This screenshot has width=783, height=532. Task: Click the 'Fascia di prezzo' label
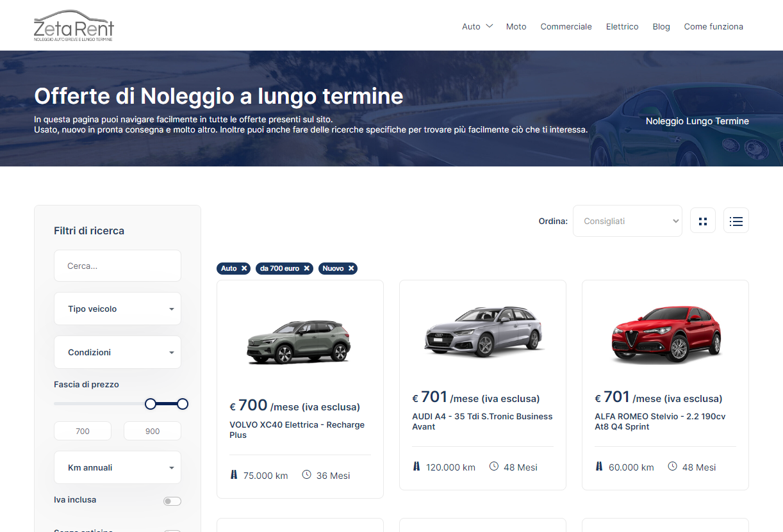87,385
